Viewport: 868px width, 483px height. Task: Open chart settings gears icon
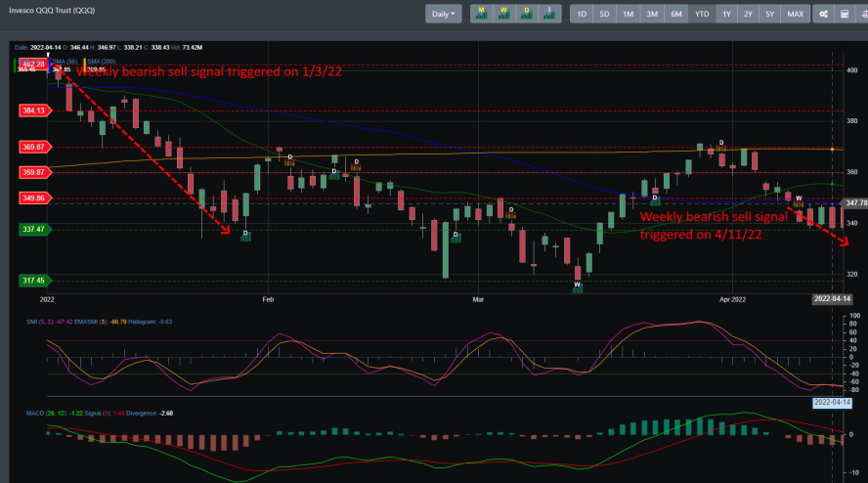[824, 14]
